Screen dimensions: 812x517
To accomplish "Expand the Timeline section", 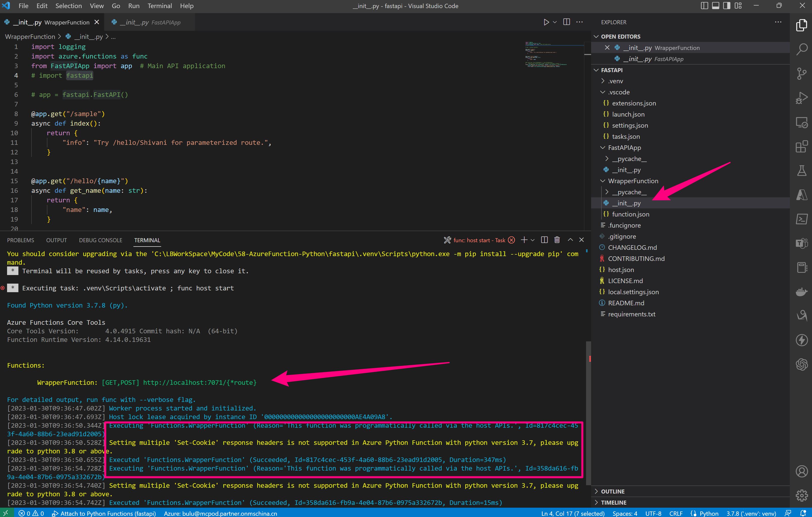I will pos(691,502).
